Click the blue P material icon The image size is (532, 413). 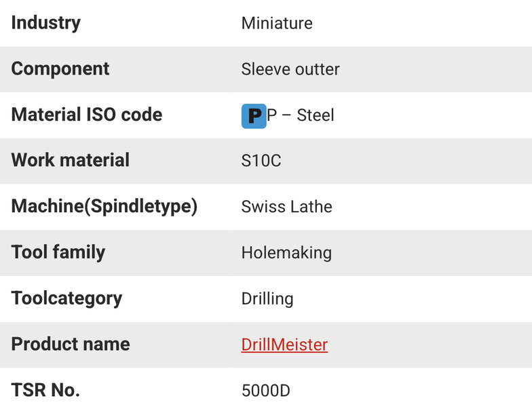(x=254, y=116)
